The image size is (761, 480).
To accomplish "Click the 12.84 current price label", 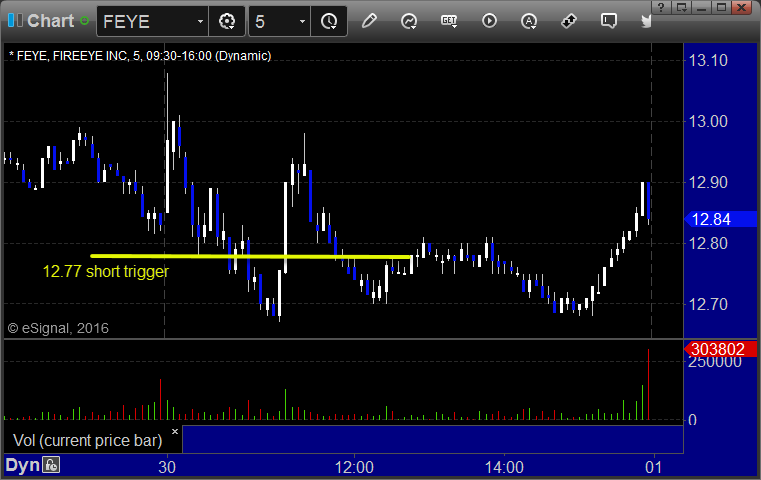I will click(x=721, y=219).
